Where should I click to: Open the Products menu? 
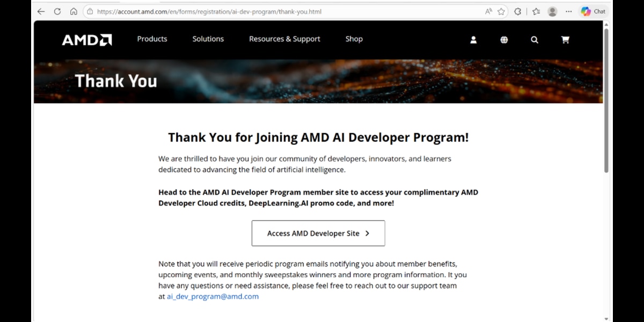click(x=152, y=39)
